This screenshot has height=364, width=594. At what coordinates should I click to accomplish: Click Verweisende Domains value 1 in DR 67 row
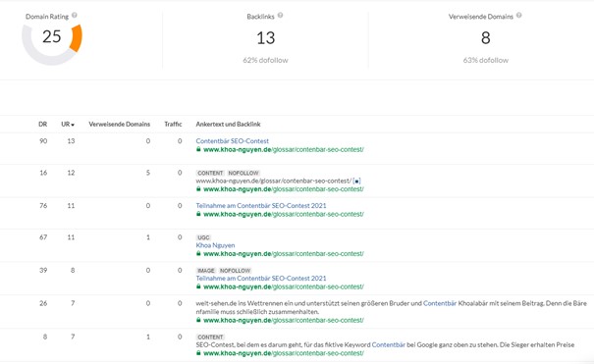(x=148, y=237)
